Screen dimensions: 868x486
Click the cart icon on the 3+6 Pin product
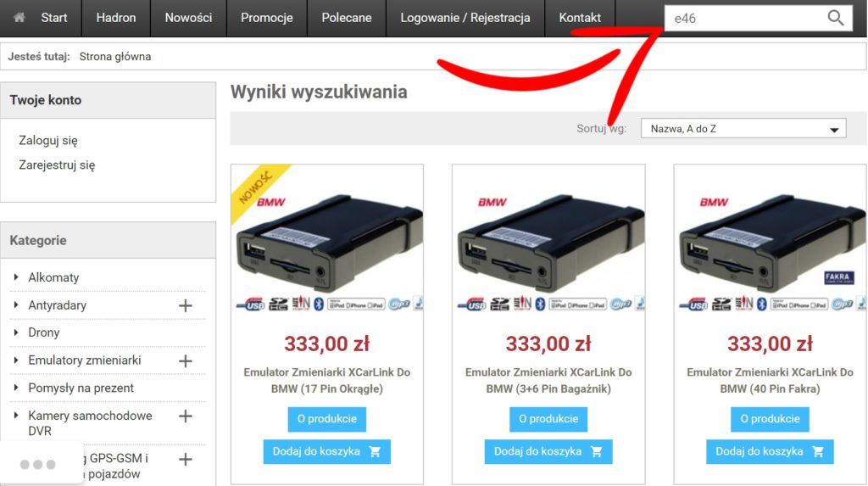[596, 451]
